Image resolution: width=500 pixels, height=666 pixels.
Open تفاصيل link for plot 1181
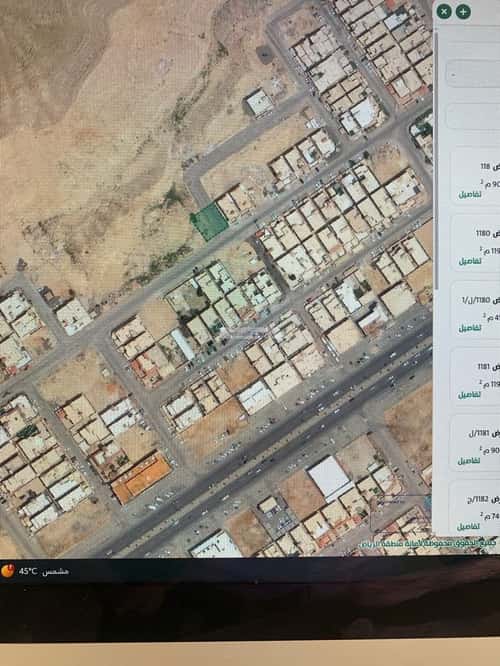[x=469, y=394]
